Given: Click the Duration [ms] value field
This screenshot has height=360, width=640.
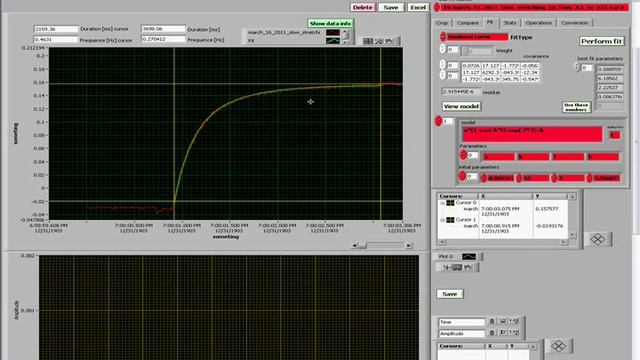Looking at the screenshot, I should (x=163, y=29).
